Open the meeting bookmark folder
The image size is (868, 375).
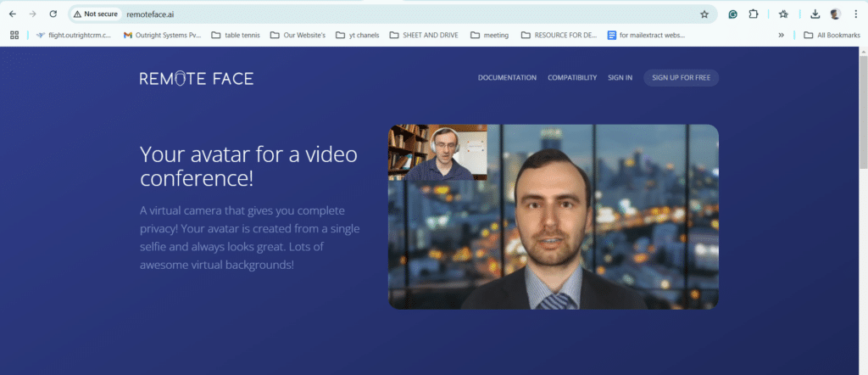(490, 35)
